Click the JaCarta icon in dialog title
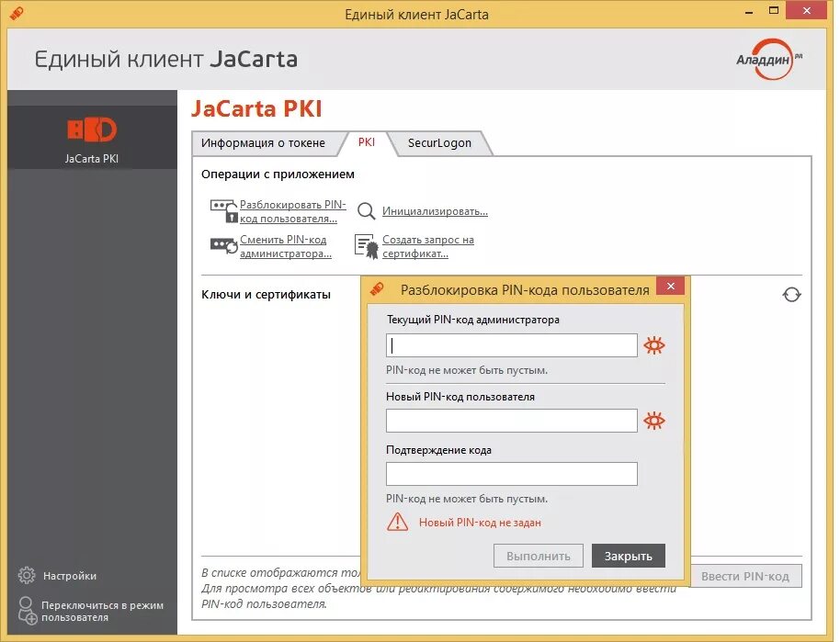The image size is (840, 642). coord(377,289)
